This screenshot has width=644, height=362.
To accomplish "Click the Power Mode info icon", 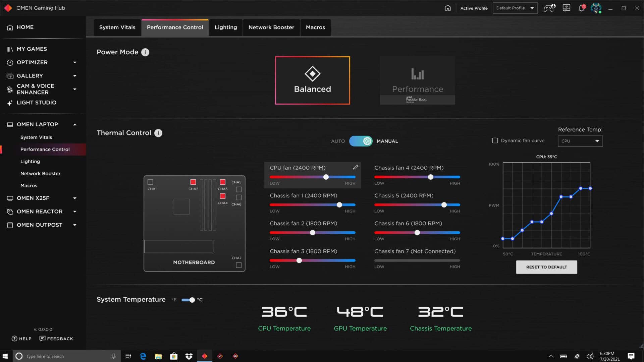I will pyautogui.click(x=145, y=52).
